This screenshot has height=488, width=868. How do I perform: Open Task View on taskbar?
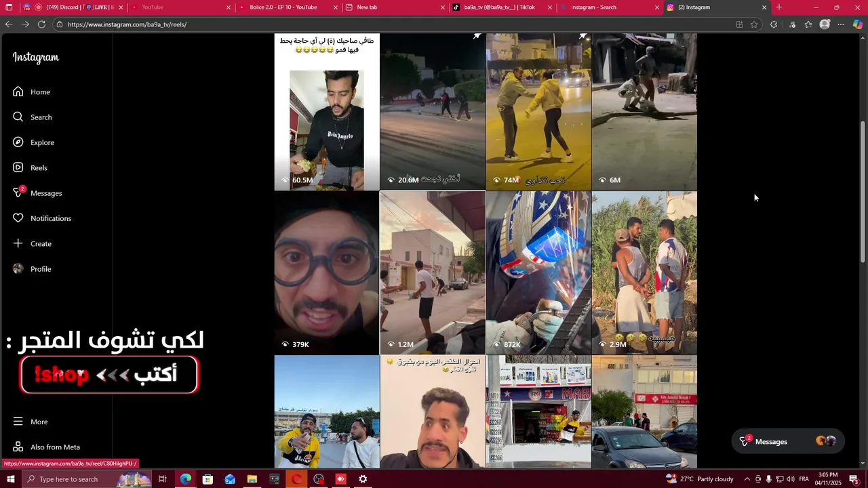[163, 479]
